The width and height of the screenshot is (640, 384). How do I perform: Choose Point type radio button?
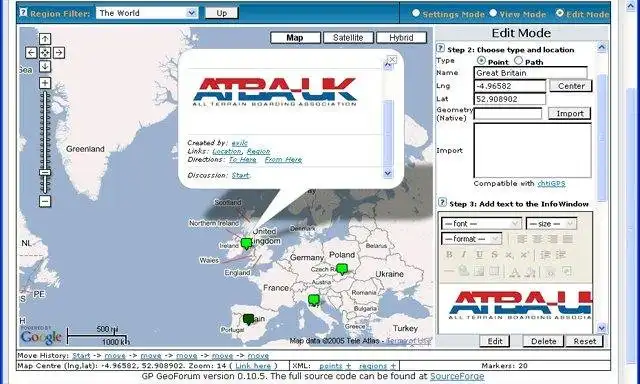(482, 60)
